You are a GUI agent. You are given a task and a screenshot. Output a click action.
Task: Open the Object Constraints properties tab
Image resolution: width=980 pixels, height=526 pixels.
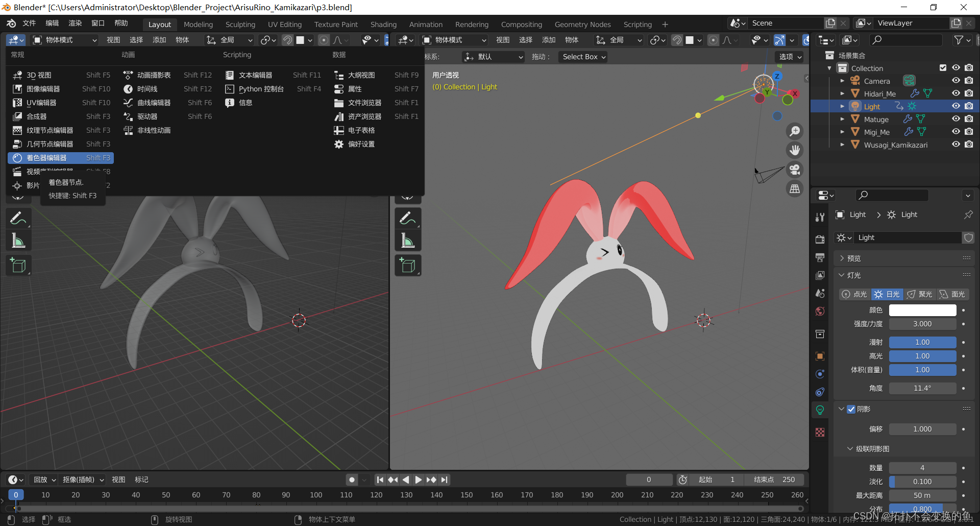(x=820, y=392)
